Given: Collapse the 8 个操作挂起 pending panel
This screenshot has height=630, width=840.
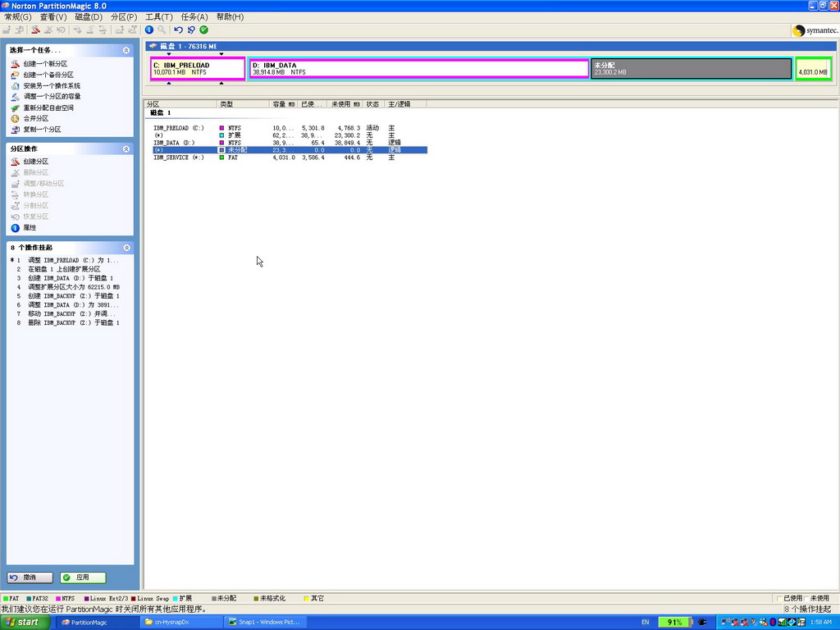Looking at the screenshot, I should 126,248.
